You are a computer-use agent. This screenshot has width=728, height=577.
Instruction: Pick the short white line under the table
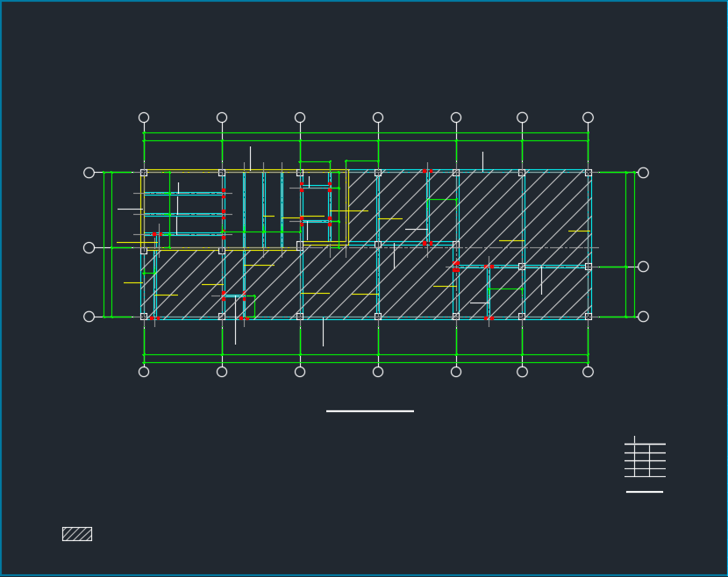pos(645,492)
